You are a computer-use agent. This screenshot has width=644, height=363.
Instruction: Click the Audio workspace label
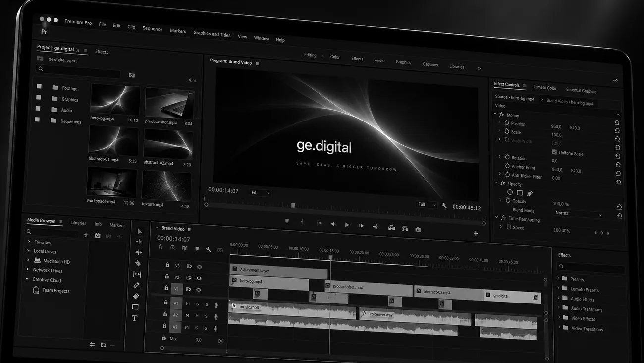pos(379,60)
